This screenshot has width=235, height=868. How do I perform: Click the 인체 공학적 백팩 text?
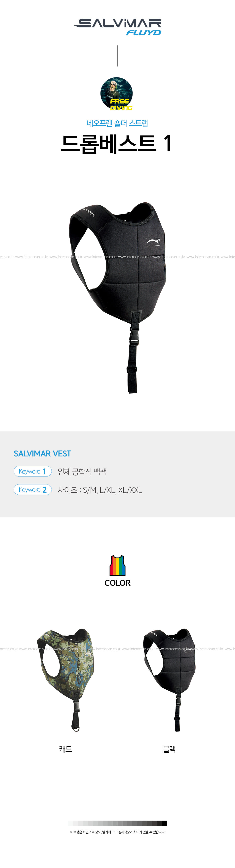[82, 471]
